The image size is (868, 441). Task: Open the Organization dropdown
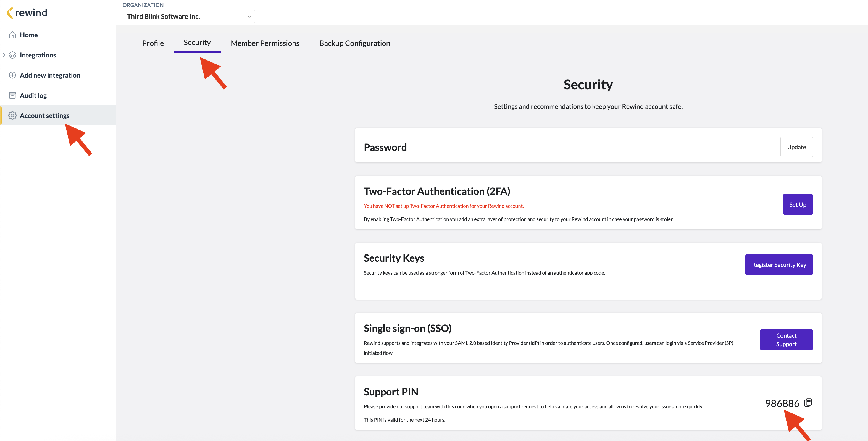click(189, 17)
